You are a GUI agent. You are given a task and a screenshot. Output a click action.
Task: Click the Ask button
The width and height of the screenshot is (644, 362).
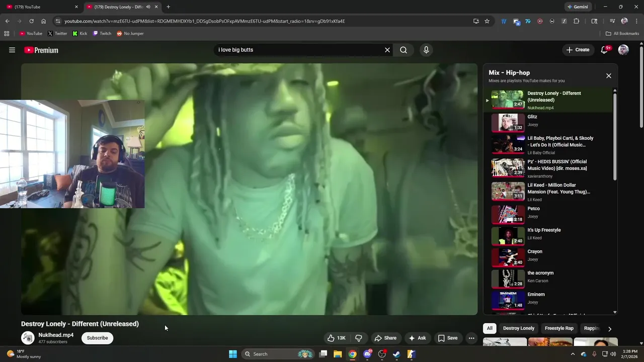417,338
